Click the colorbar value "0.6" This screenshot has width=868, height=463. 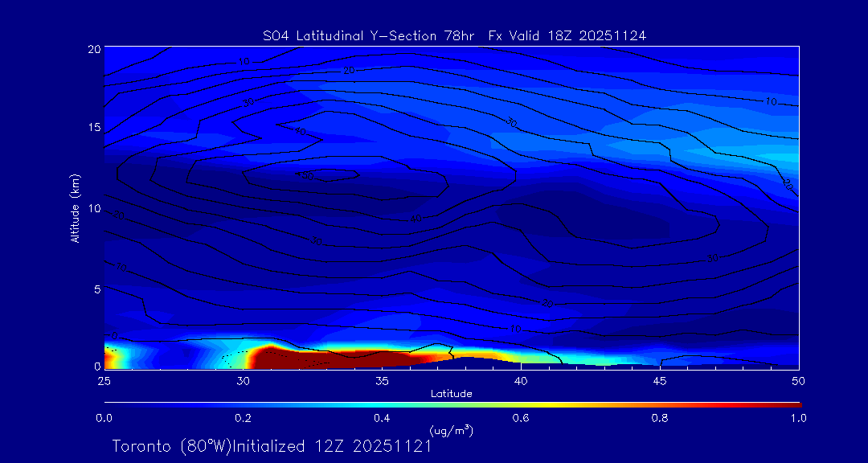click(521, 418)
